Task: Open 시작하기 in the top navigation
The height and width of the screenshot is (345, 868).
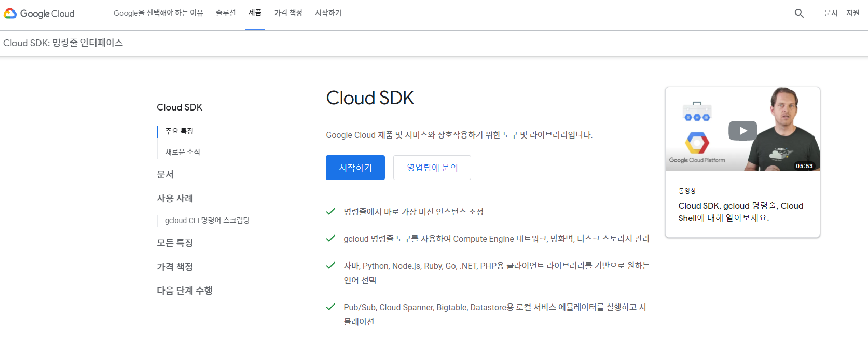Action: [328, 13]
